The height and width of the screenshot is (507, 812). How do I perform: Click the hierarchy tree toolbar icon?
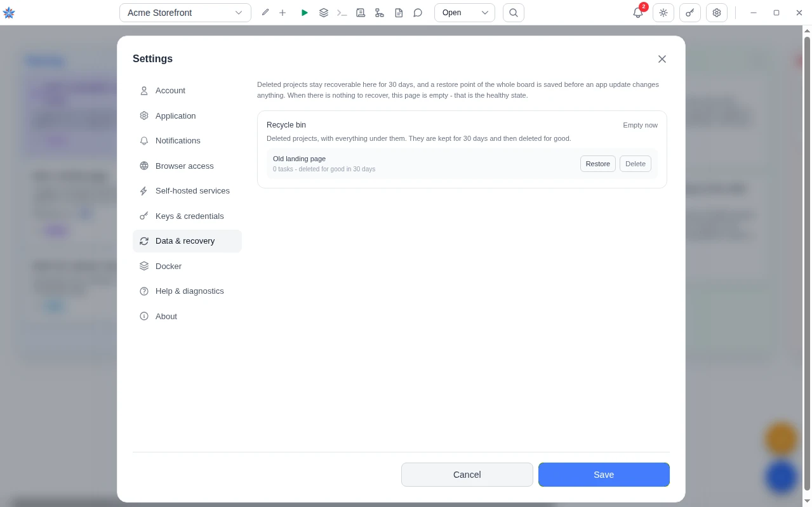380,13
